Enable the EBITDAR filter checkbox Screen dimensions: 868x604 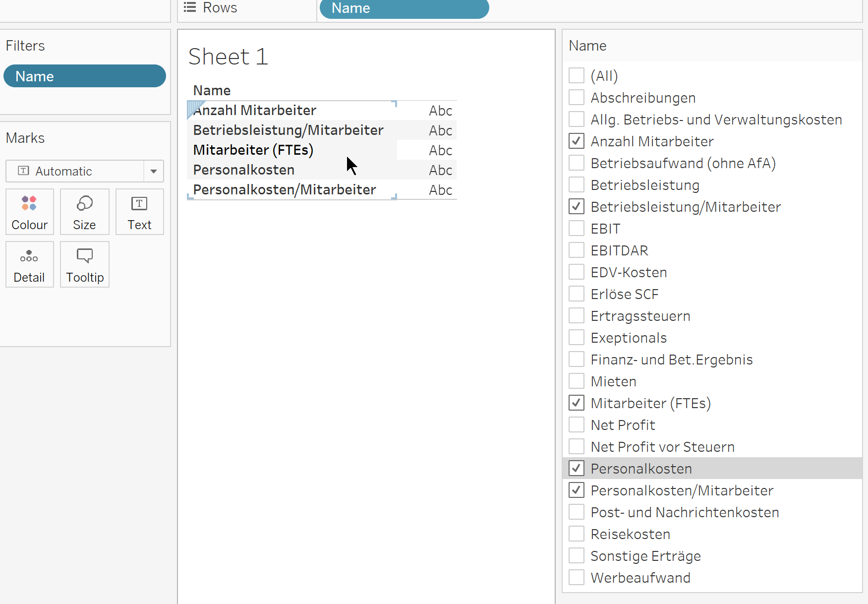[577, 250]
